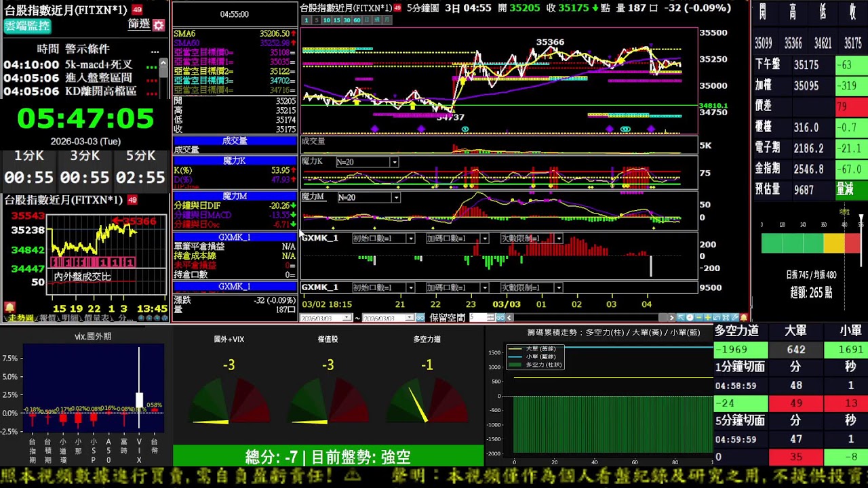Click 保留空間 value input field

(x=477, y=317)
